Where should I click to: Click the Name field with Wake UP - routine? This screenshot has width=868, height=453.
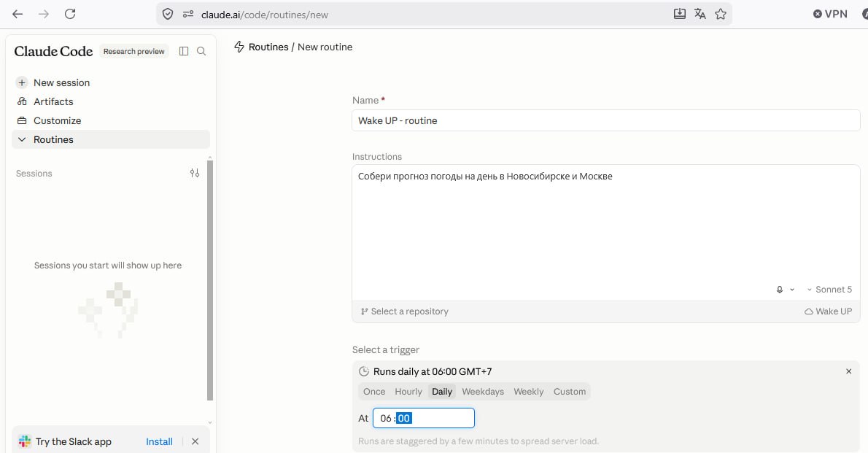[606, 120]
